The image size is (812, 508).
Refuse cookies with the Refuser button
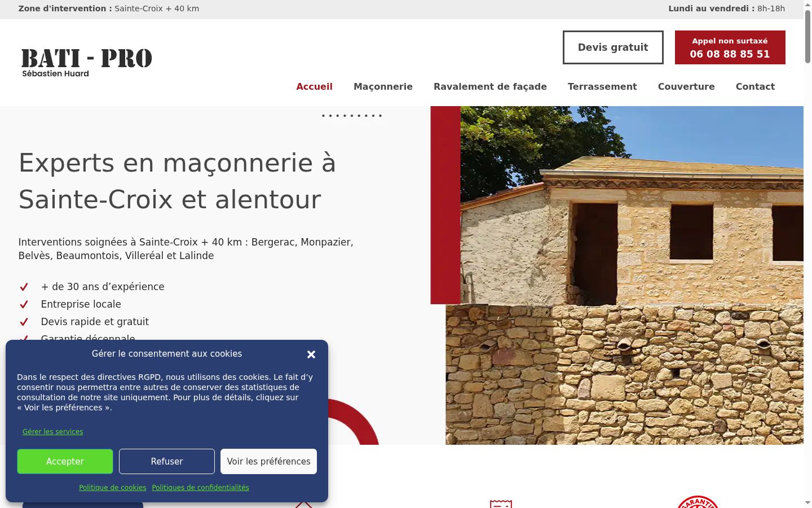pos(167,461)
